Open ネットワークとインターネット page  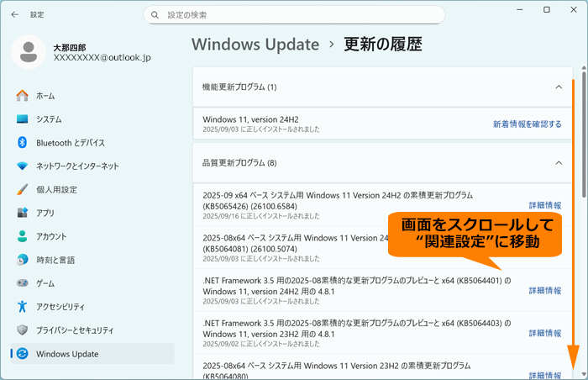(x=92, y=166)
